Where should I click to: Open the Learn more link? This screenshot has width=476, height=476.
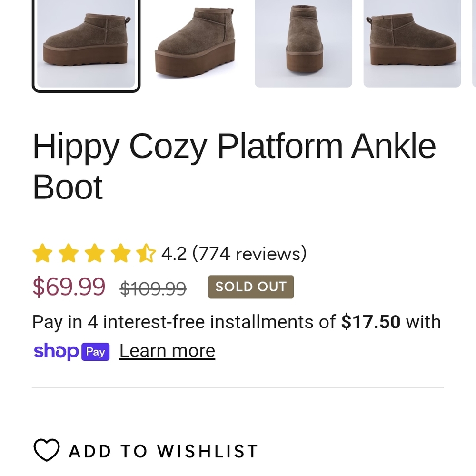pos(167,350)
